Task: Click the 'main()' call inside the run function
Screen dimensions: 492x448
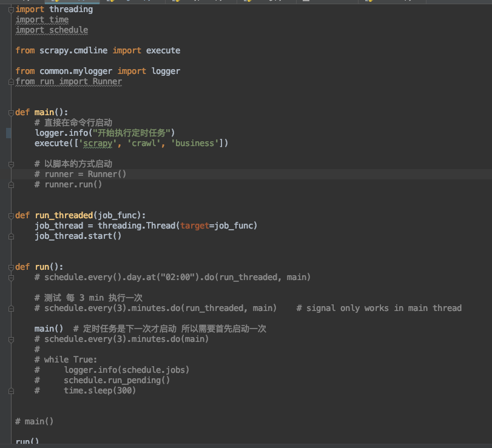Action: tap(49, 329)
